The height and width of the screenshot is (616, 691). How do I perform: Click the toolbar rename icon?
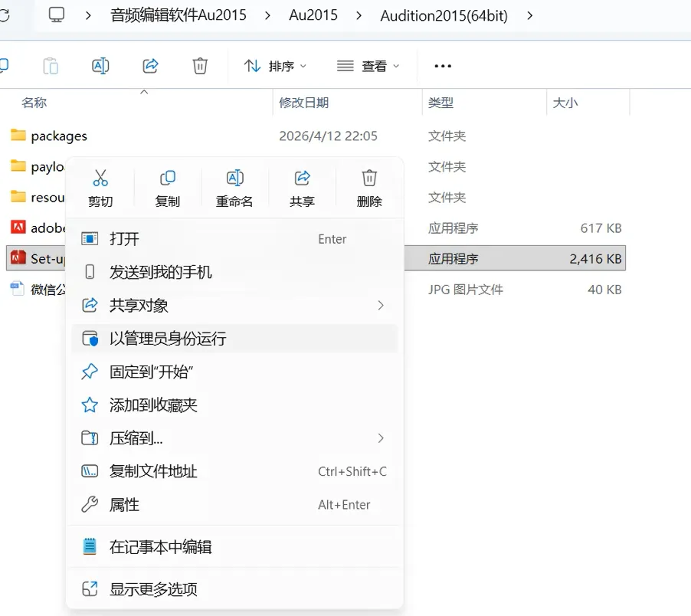(x=100, y=66)
